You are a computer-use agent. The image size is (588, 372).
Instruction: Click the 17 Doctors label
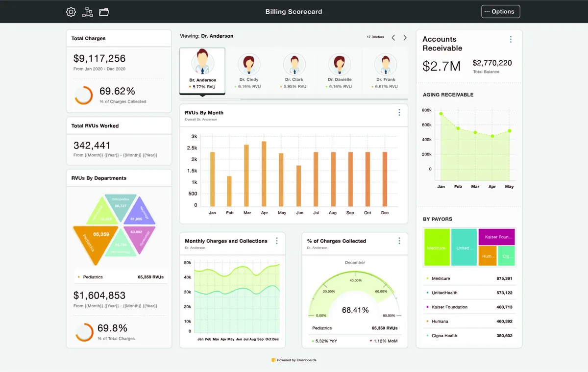click(375, 37)
